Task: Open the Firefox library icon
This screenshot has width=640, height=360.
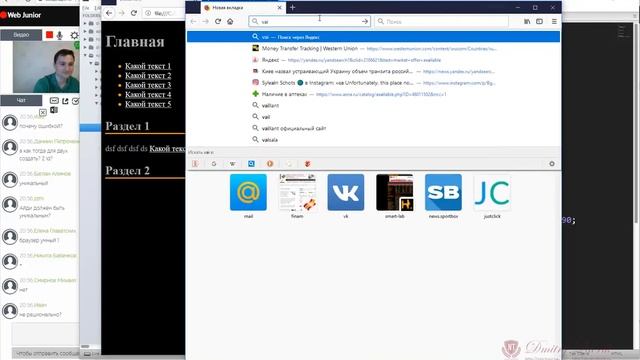Action: point(527,21)
